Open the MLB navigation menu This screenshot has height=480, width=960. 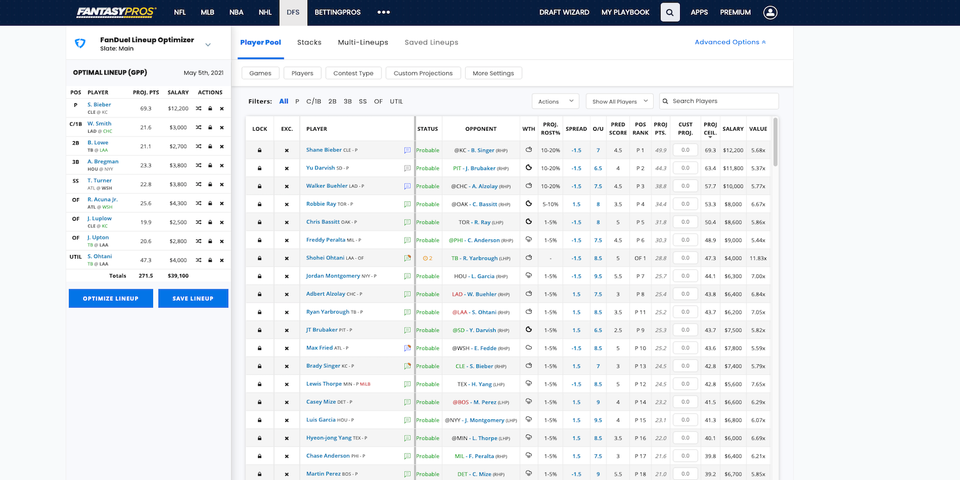tap(208, 12)
